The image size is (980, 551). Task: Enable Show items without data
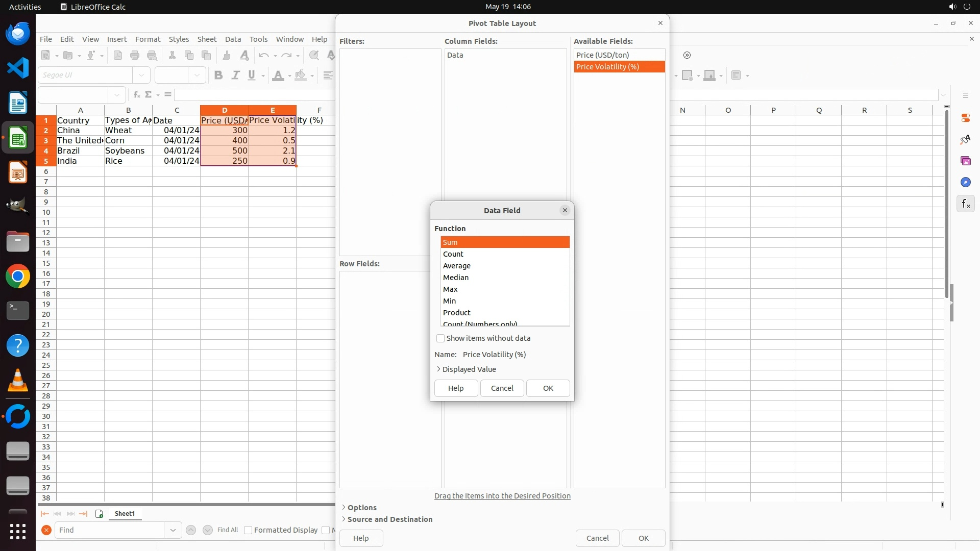[440, 338]
